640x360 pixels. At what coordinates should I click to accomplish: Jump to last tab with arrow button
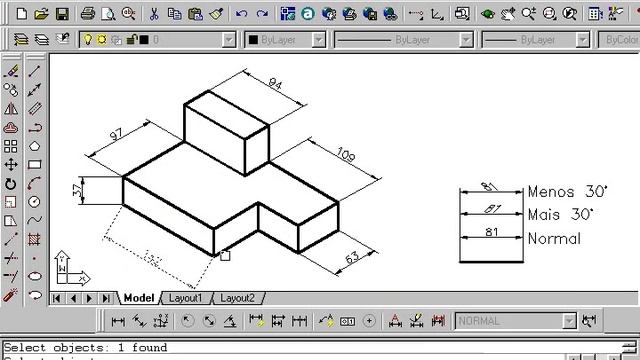[x=106, y=298]
